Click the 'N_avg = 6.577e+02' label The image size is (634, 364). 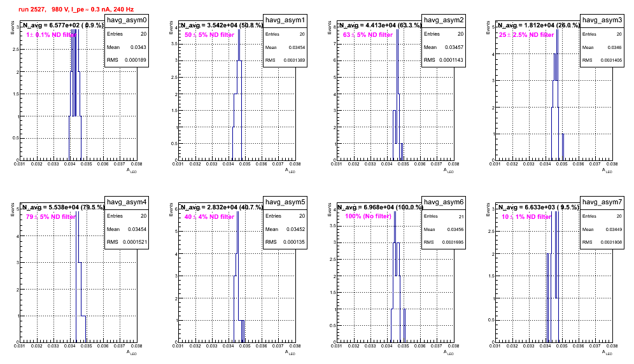coord(51,25)
